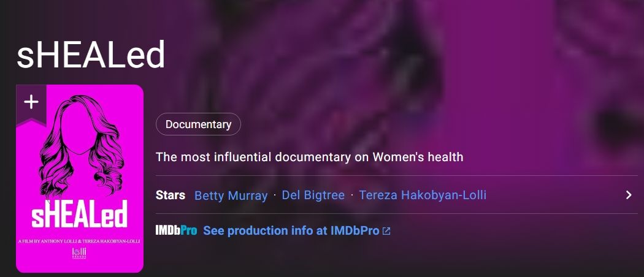This screenshot has width=644, height=277.
Task: Open Del Bigtree's profile link
Action: tap(313, 195)
